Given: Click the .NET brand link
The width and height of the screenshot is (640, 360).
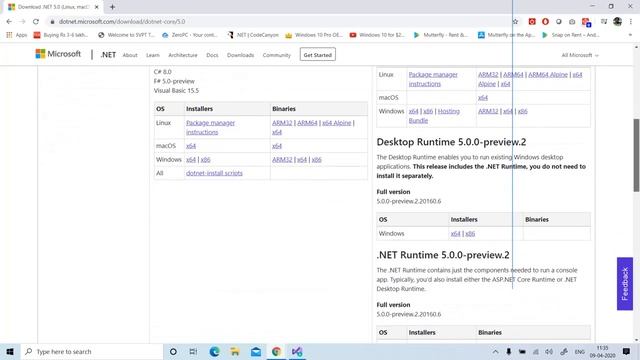Looking at the screenshot, I should pyautogui.click(x=108, y=55).
